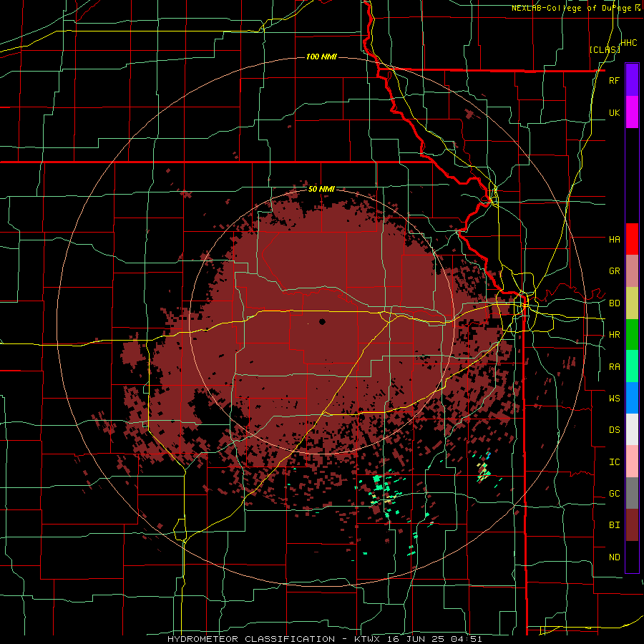Click the HYDROMETEOR CLASSIFICATION title text
Viewport: 644px width, 644px height.
251,639
